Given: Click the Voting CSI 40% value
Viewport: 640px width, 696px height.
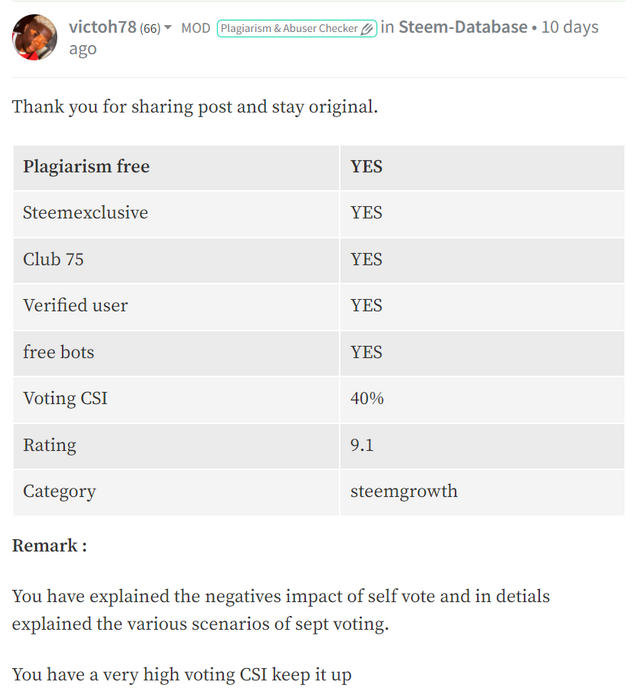Looking at the screenshot, I should (367, 399).
